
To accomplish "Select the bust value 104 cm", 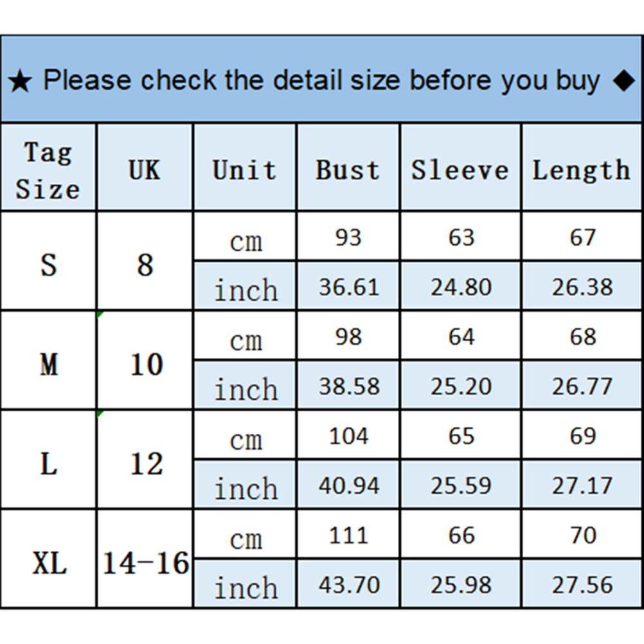I will coord(349,436).
